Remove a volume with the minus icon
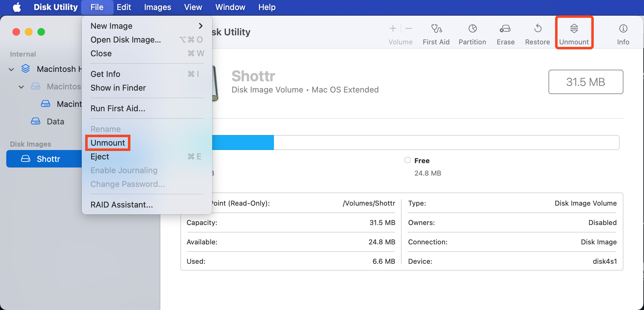This screenshot has height=310, width=644. (x=408, y=29)
